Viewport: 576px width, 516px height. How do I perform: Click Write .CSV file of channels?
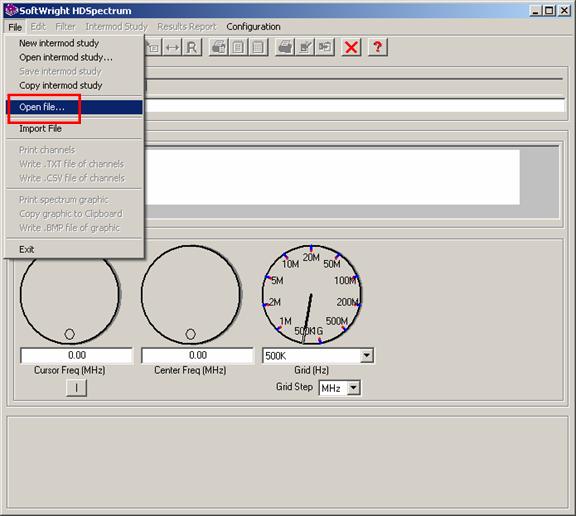(72, 178)
